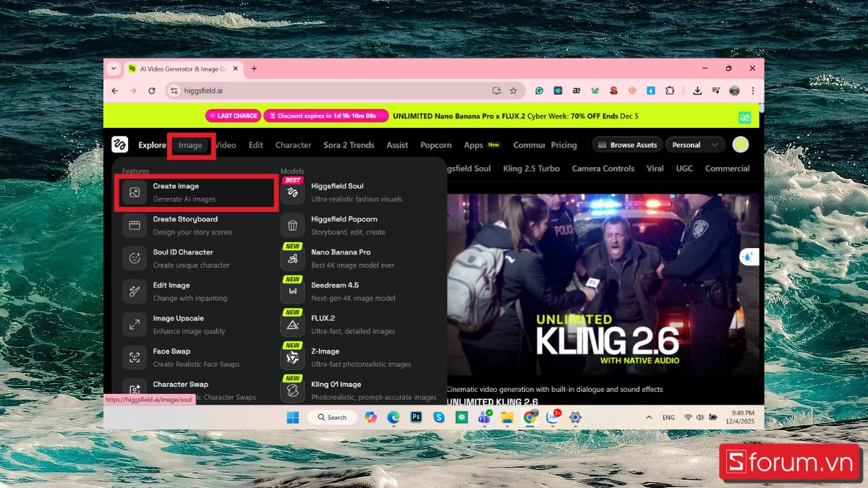Expand the tab search dropdown arrow
The image size is (868, 488).
pos(114,69)
